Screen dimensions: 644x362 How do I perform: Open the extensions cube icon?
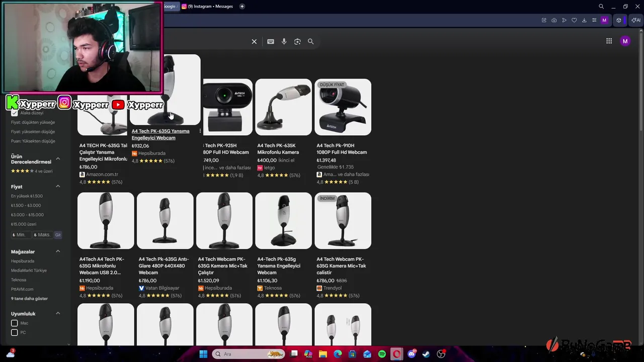(619, 20)
